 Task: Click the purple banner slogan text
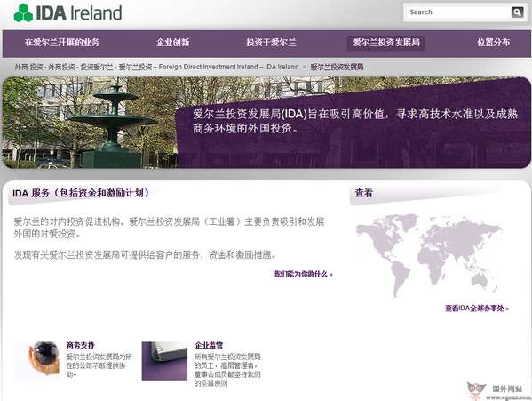click(x=355, y=121)
